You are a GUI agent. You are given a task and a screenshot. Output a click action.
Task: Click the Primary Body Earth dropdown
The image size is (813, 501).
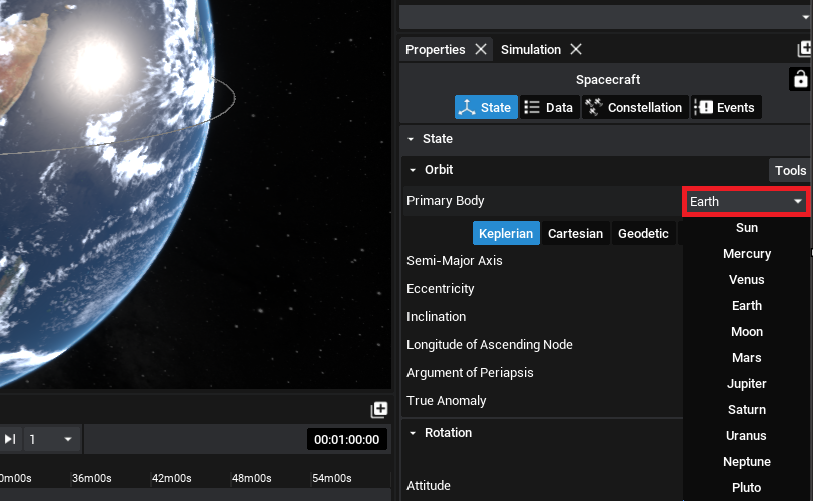(x=746, y=201)
